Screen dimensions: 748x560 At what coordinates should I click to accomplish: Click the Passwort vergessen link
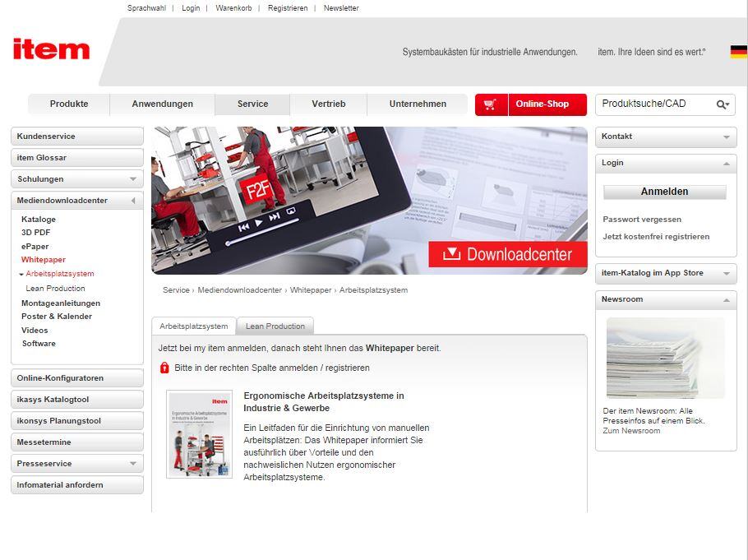pos(642,220)
